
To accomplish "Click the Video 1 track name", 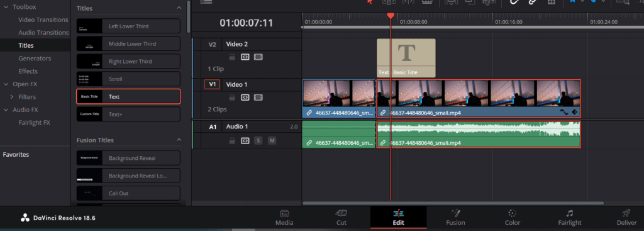I will tap(237, 84).
